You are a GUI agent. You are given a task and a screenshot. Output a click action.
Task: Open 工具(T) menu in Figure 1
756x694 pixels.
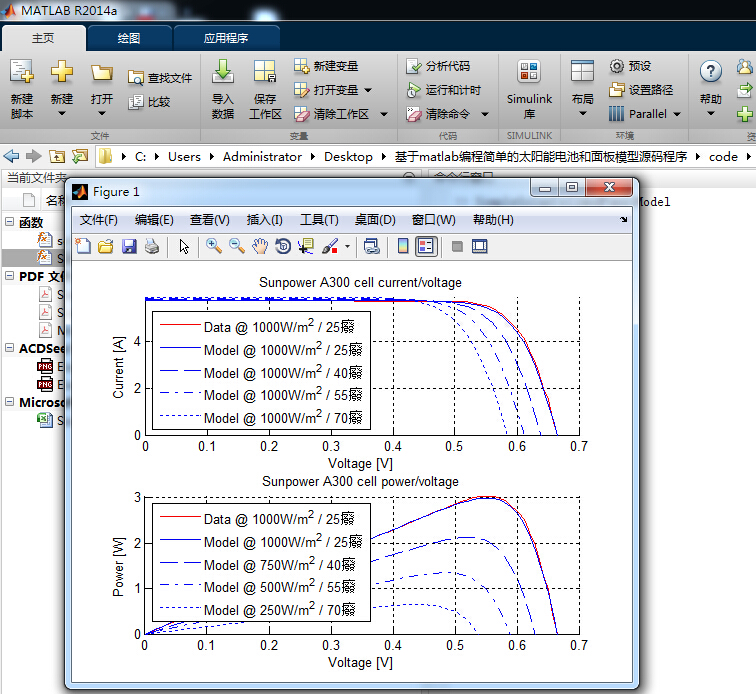click(x=319, y=220)
